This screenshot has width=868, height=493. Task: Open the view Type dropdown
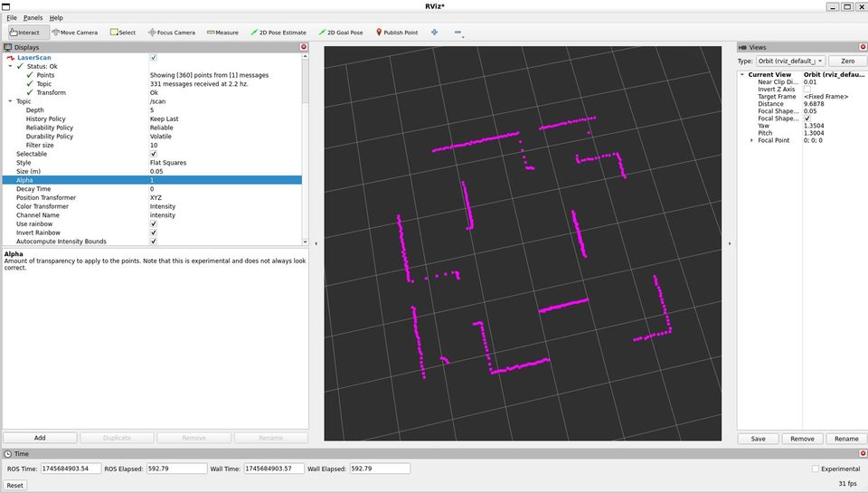coord(790,61)
